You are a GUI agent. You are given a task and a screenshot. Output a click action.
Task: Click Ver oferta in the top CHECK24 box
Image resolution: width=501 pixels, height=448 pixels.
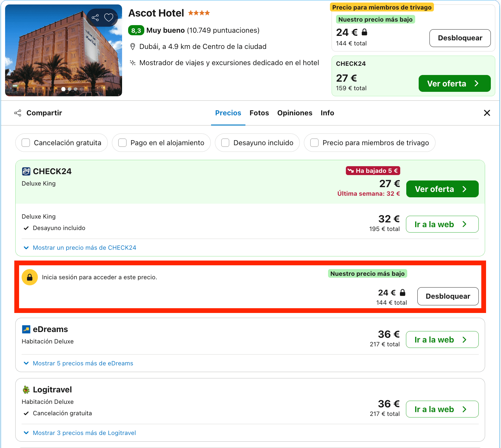click(x=455, y=84)
